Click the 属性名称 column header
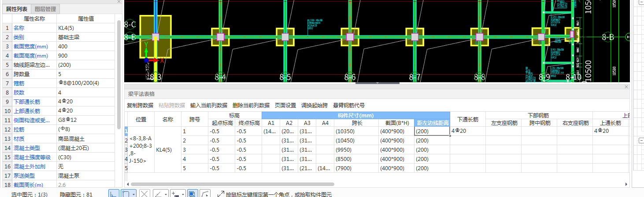 pyautogui.click(x=34, y=18)
